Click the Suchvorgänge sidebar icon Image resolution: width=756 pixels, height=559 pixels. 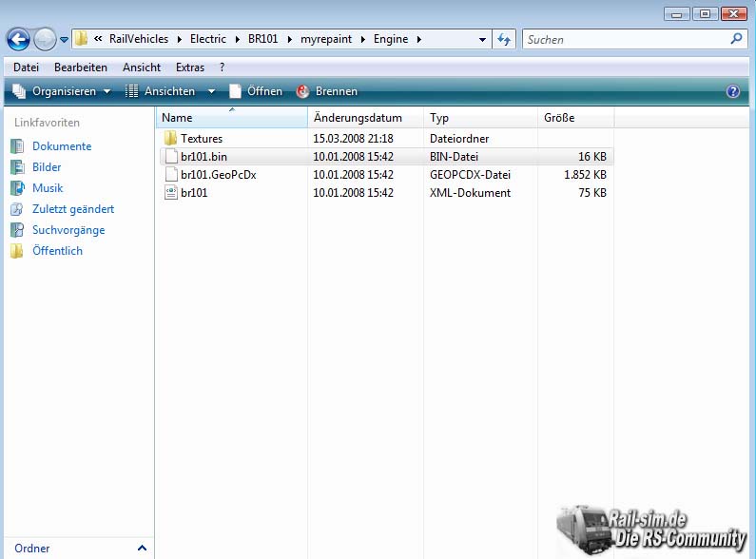tap(17, 230)
